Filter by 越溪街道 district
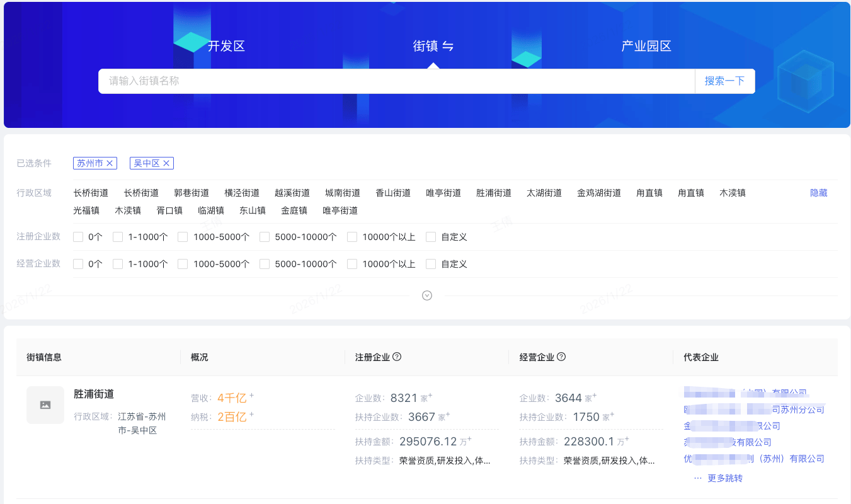The width and height of the screenshot is (851, 504). (x=292, y=193)
